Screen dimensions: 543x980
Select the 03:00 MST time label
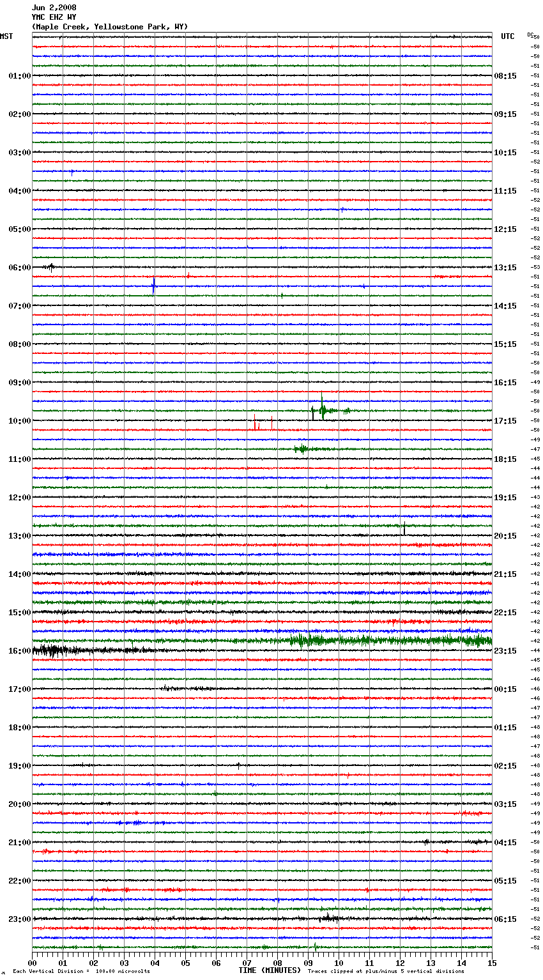point(20,153)
